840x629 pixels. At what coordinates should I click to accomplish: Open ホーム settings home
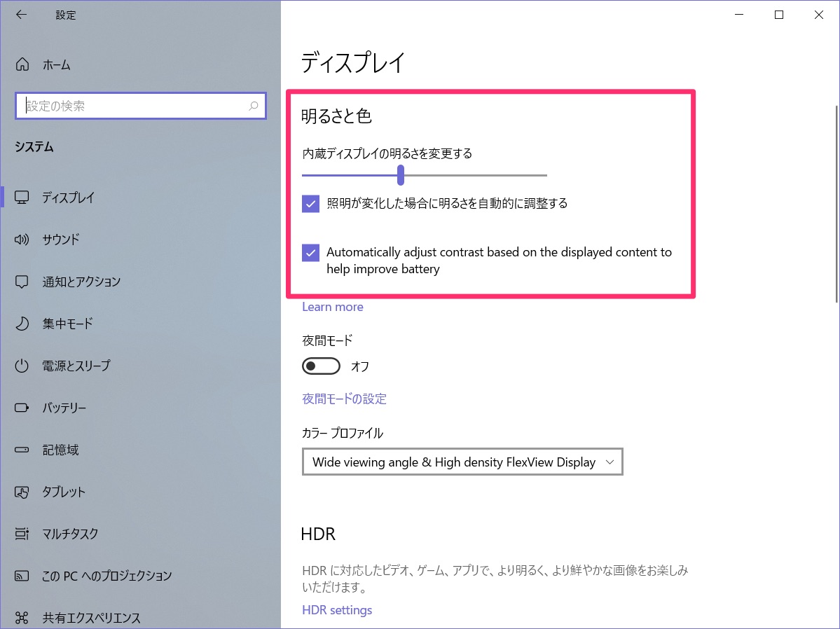(x=57, y=65)
